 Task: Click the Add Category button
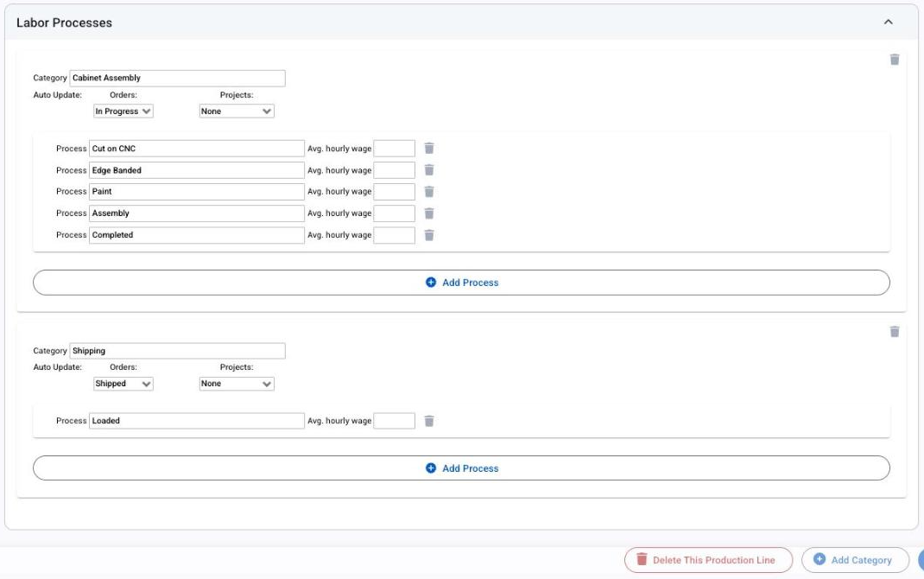(x=855, y=560)
